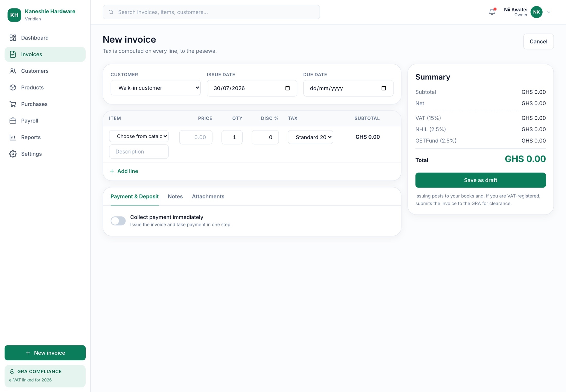
Task: Click the Payroll briefcase icon
Action: pyautogui.click(x=13, y=121)
